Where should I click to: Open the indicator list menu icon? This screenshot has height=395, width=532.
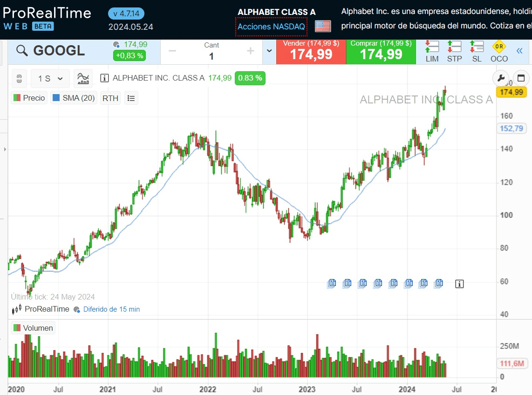131,98
